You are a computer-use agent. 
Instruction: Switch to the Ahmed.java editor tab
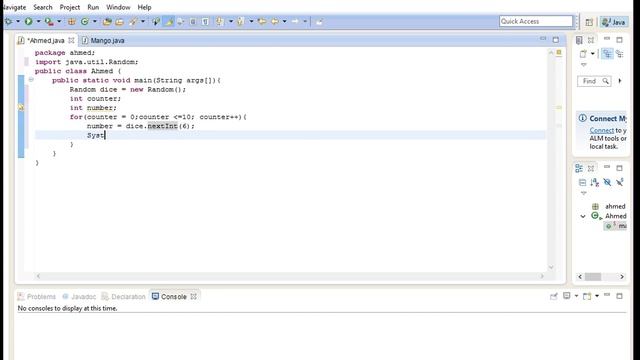tap(45, 40)
